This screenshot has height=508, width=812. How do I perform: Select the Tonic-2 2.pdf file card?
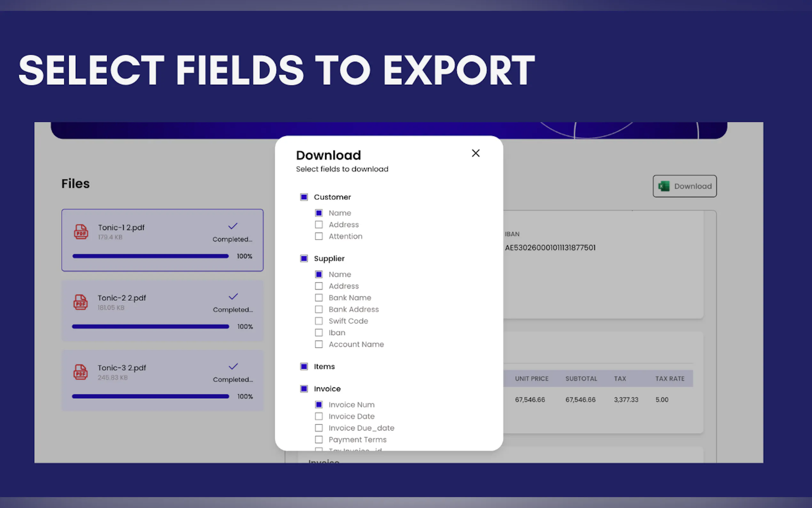pyautogui.click(x=162, y=311)
